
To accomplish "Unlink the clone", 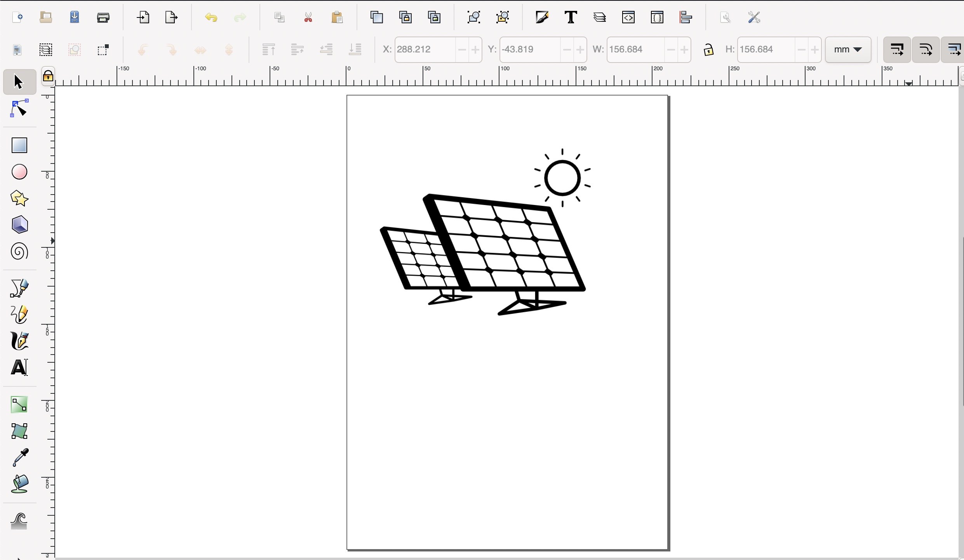I will click(434, 17).
